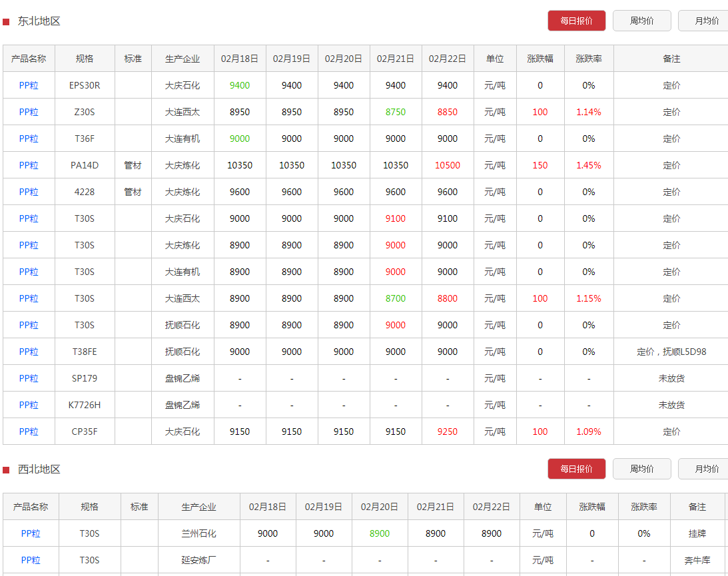Switch to 月均价 in 西北地区 section

704,469
